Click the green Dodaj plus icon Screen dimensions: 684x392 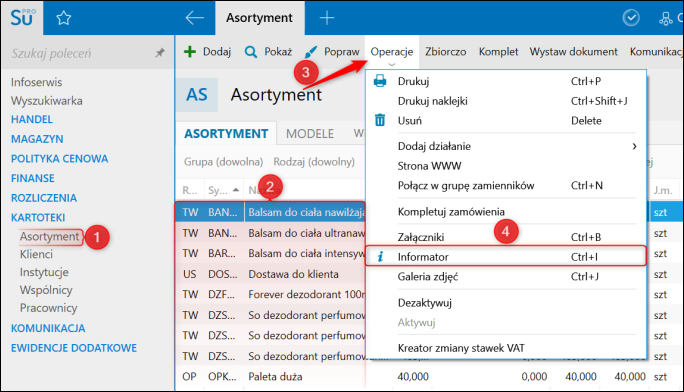(x=190, y=52)
